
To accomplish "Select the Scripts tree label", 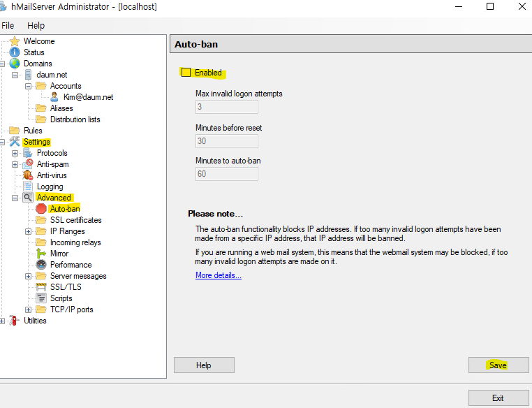I will coord(61,298).
